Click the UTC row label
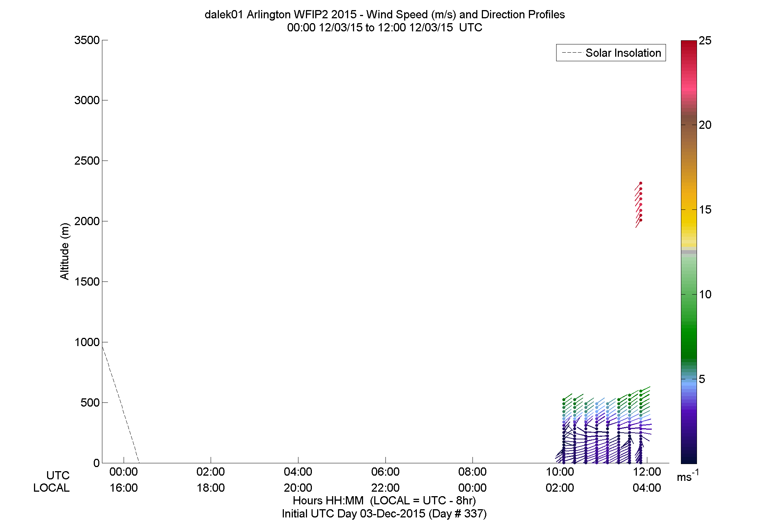784x532 pixels. click(58, 475)
